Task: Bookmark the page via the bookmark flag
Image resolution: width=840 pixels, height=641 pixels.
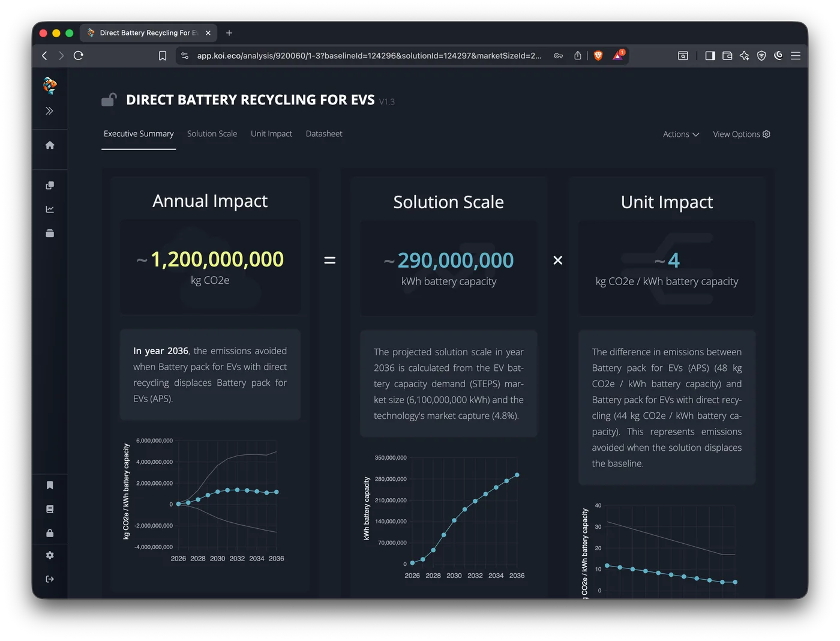Action: 163,55
